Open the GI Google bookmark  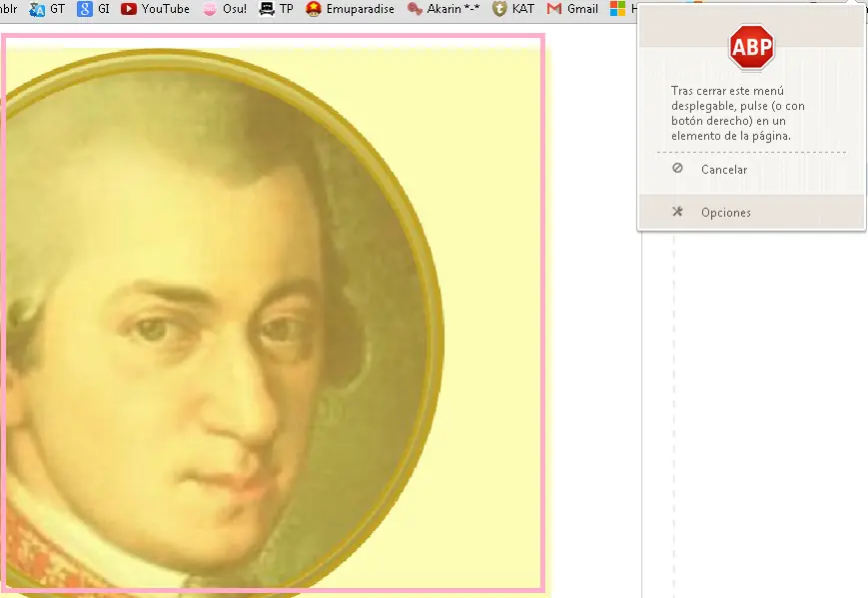(x=93, y=9)
